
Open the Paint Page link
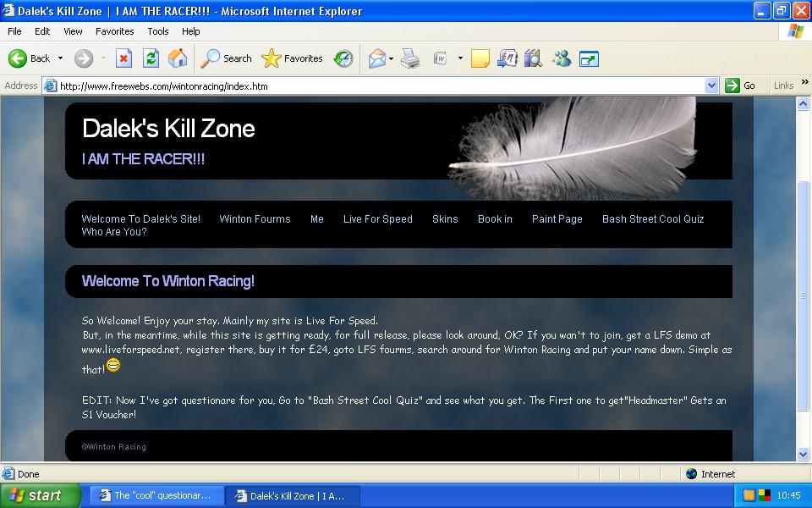tap(557, 218)
